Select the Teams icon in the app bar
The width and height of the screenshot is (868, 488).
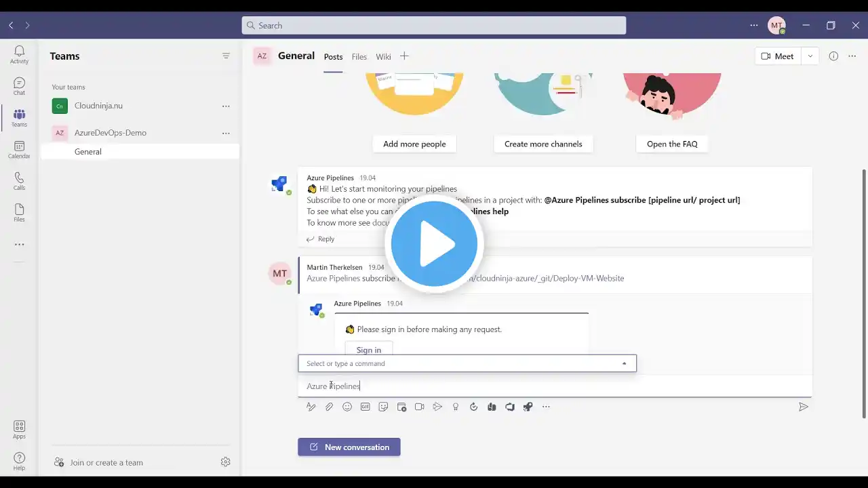click(x=19, y=118)
